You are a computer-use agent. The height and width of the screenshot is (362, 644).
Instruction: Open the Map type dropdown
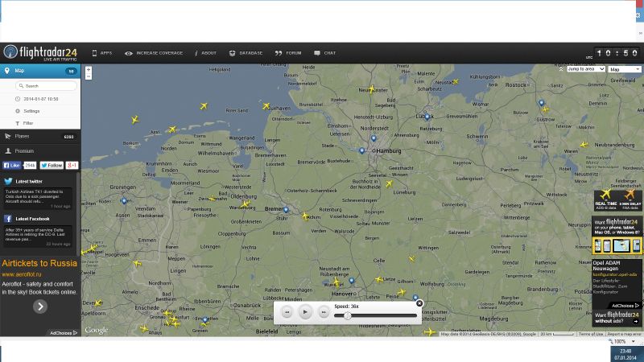tap(625, 69)
